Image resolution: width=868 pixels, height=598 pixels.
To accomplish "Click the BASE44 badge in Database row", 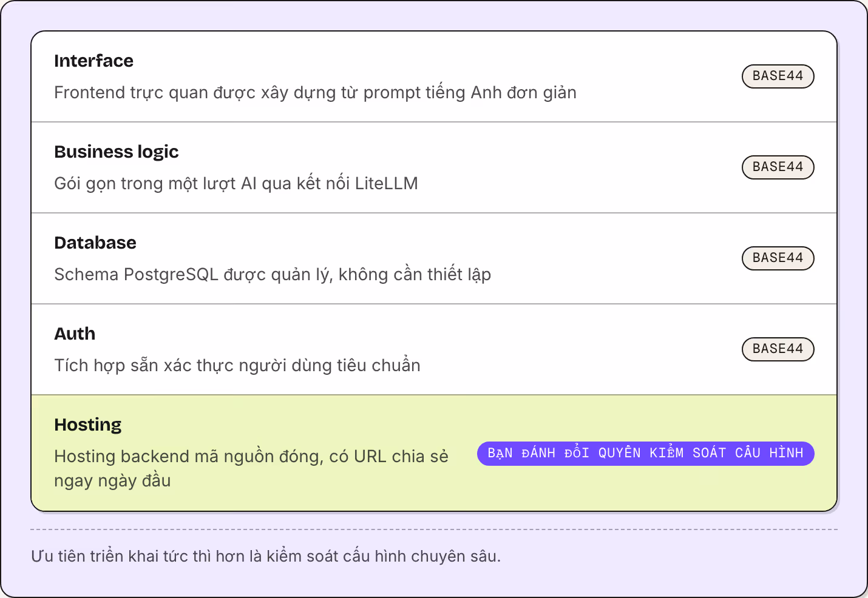I will point(778,258).
